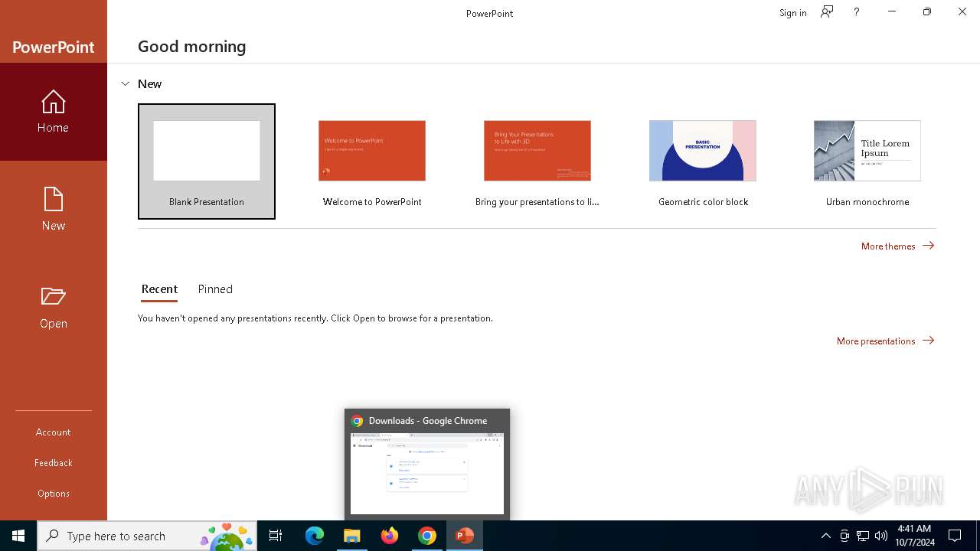The height and width of the screenshot is (551, 980).
Task: Click the Meet Now tray icon
Action: (x=844, y=536)
